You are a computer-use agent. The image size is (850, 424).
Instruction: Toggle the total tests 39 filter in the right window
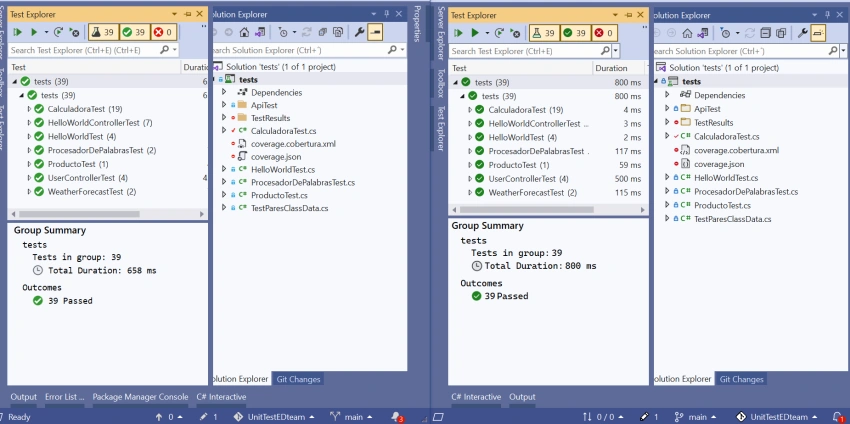coord(543,33)
